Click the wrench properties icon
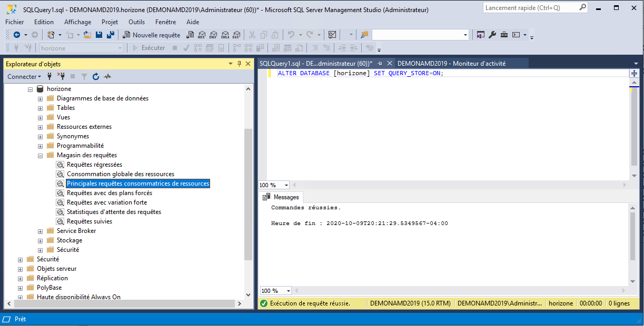The image size is (644, 326). [x=492, y=35]
